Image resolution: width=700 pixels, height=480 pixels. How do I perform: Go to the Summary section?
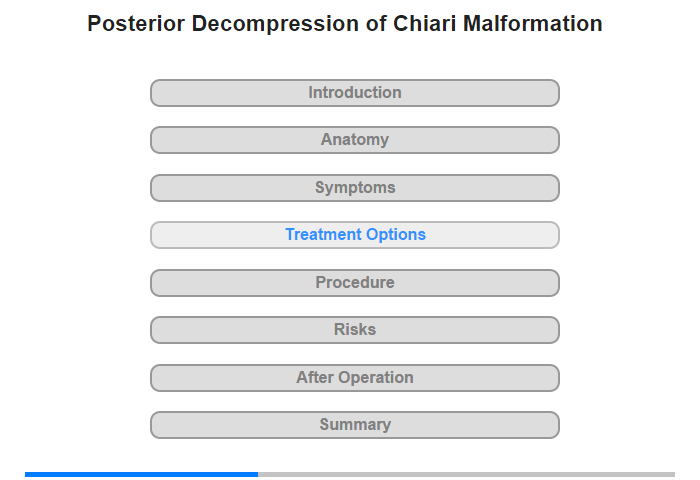coord(354,425)
